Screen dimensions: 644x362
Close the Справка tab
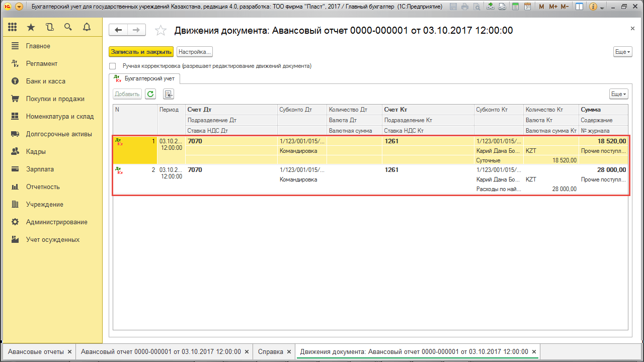coord(289,352)
